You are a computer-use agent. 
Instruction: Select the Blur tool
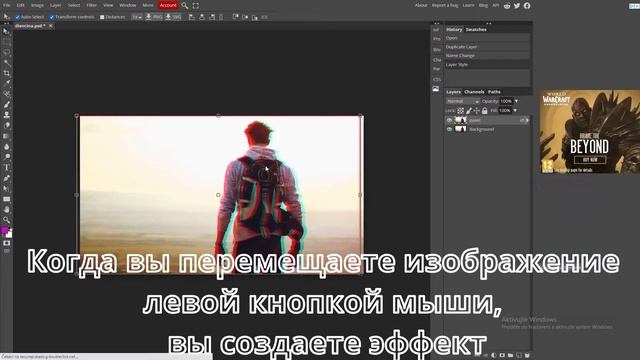[x=6, y=147]
